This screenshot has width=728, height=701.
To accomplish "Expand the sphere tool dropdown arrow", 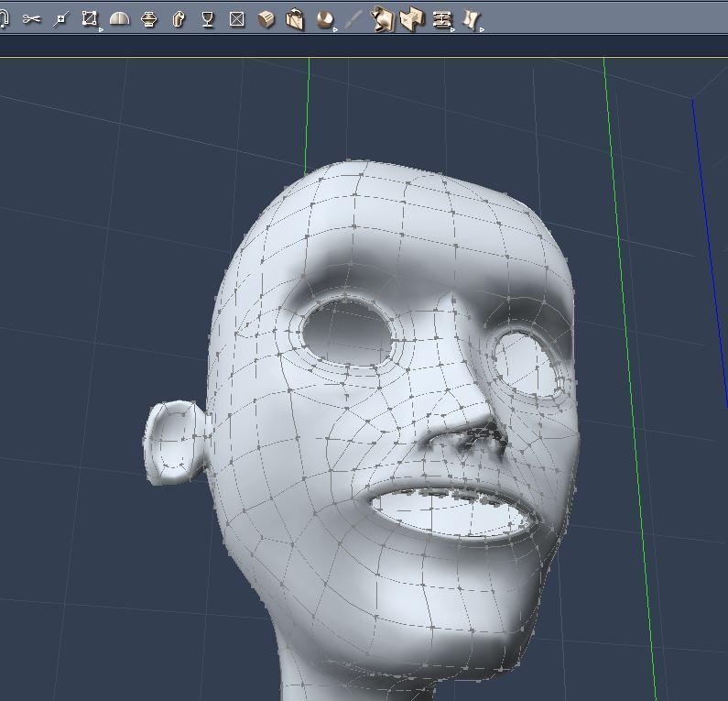I will [x=336, y=29].
